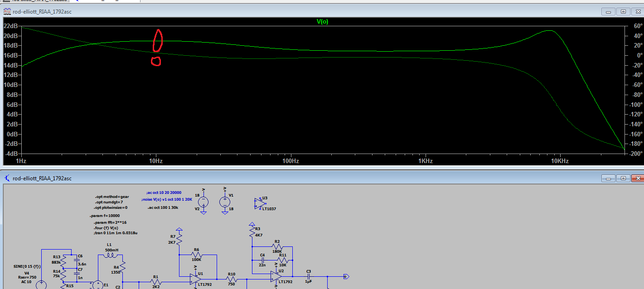This screenshot has width=644, height=289.
Task: Click the .opt numdgt=7 directive
Action: [x=109, y=202]
